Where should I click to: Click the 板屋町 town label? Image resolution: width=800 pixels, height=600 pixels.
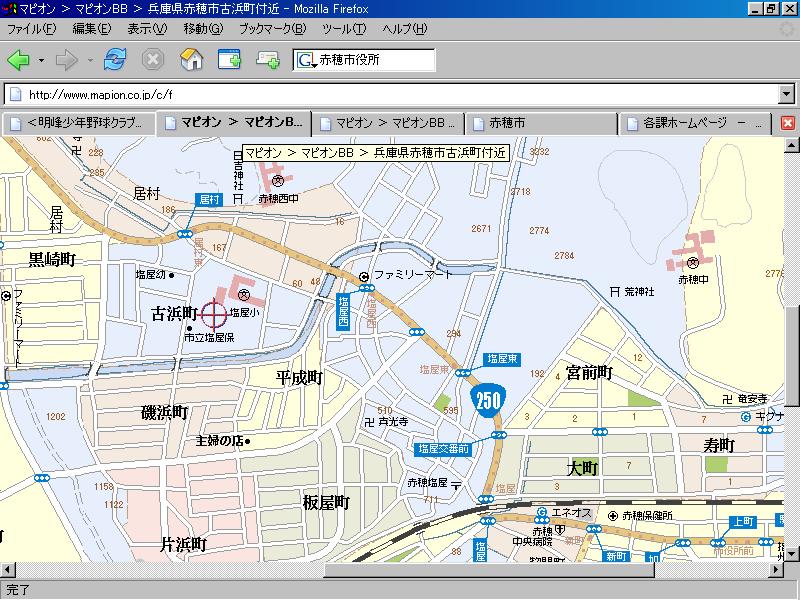[x=327, y=503]
